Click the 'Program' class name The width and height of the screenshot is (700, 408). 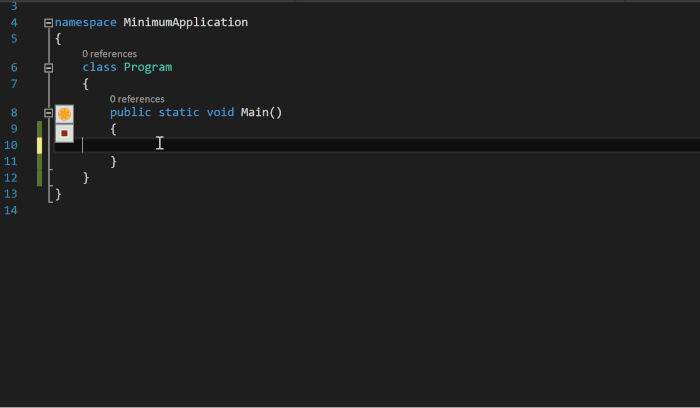click(148, 67)
